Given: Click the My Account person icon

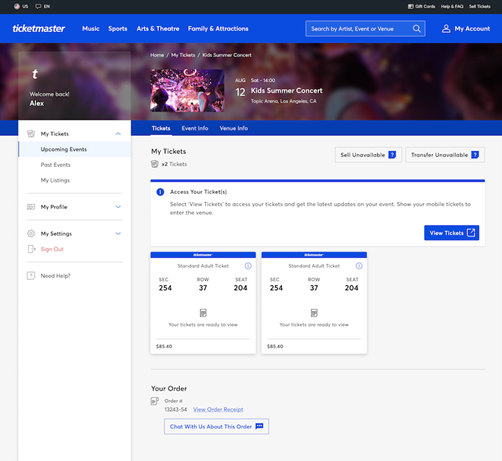Looking at the screenshot, I should [446, 29].
